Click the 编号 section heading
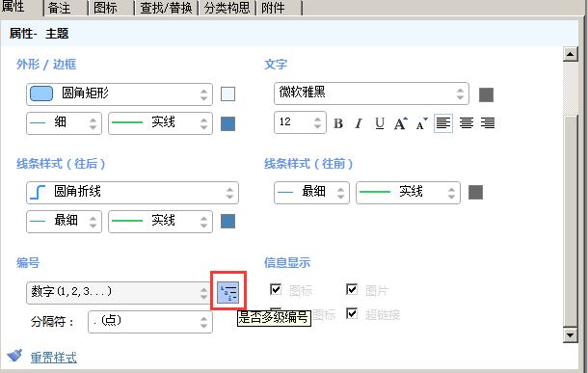 [x=28, y=263]
